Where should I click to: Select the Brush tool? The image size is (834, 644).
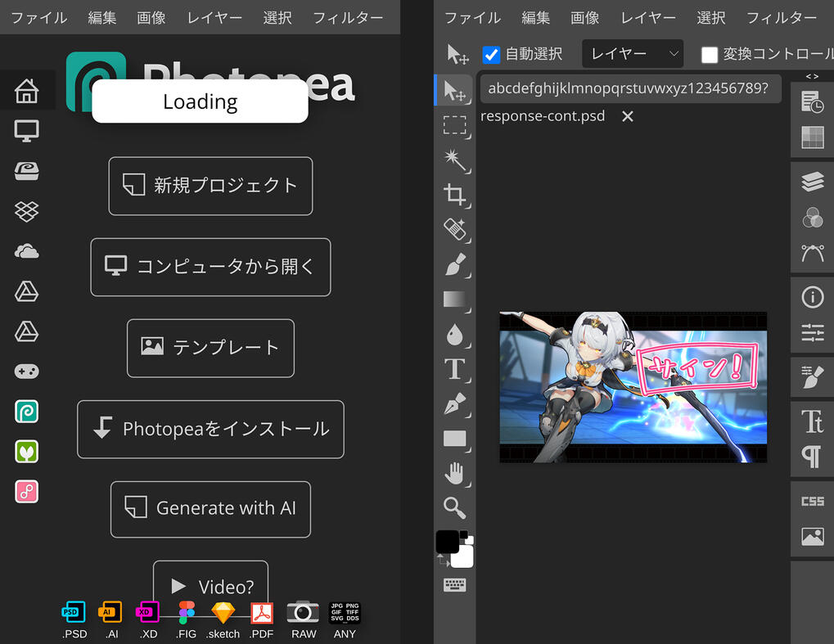[455, 264]
